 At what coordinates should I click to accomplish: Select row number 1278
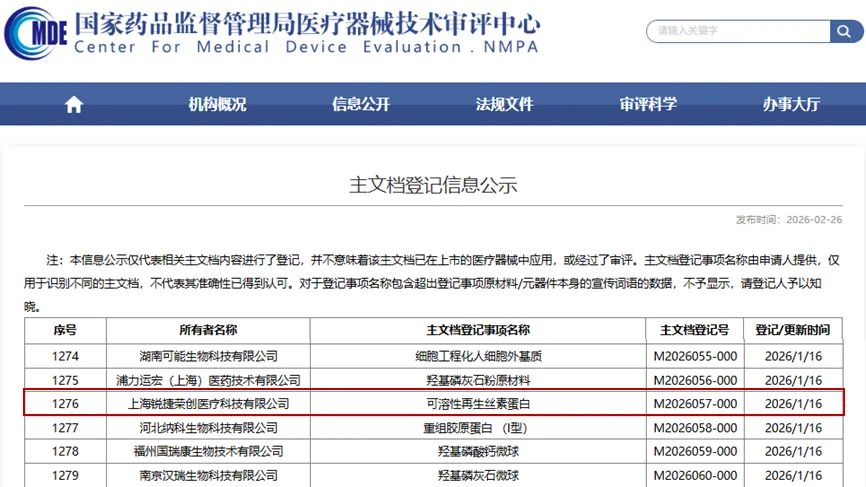pos(65,451)
